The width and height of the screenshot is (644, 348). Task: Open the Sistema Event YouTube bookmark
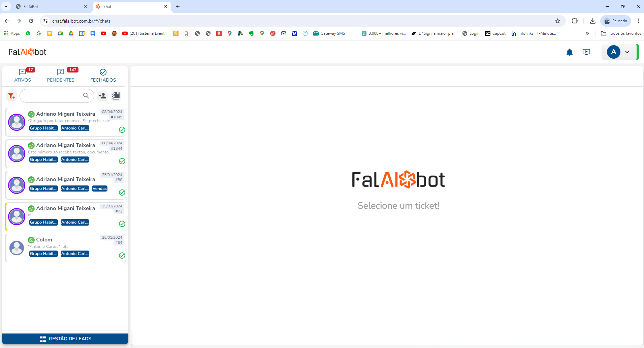[145, 33]
